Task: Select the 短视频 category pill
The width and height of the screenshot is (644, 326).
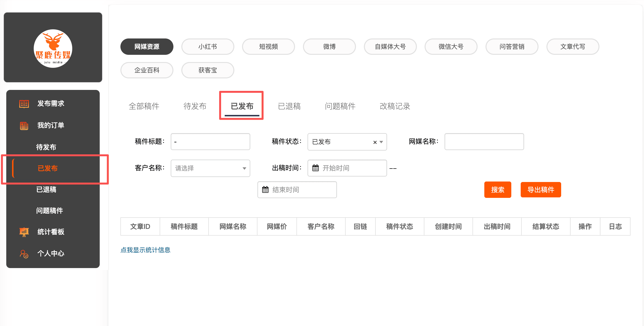Action: click(x=268, y=47)
